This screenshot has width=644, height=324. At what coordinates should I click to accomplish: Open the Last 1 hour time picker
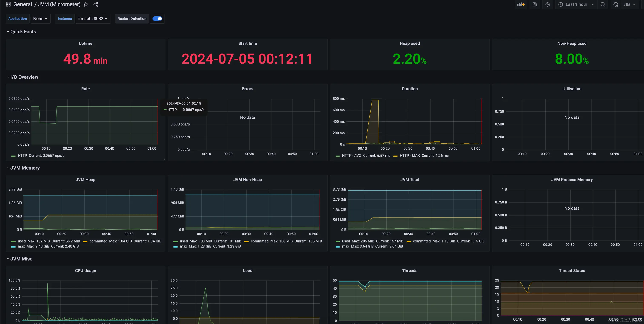pyautogui.click(x=576, y=4)
